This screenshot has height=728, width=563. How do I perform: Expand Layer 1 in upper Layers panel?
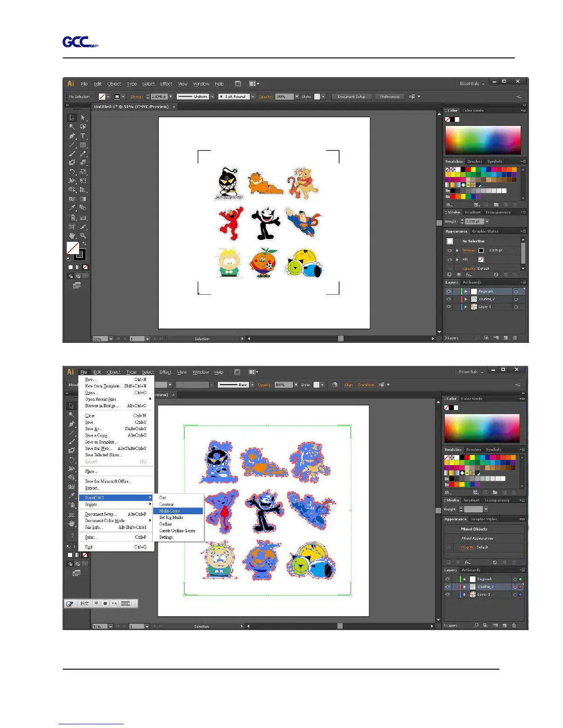tap(465, 307)
